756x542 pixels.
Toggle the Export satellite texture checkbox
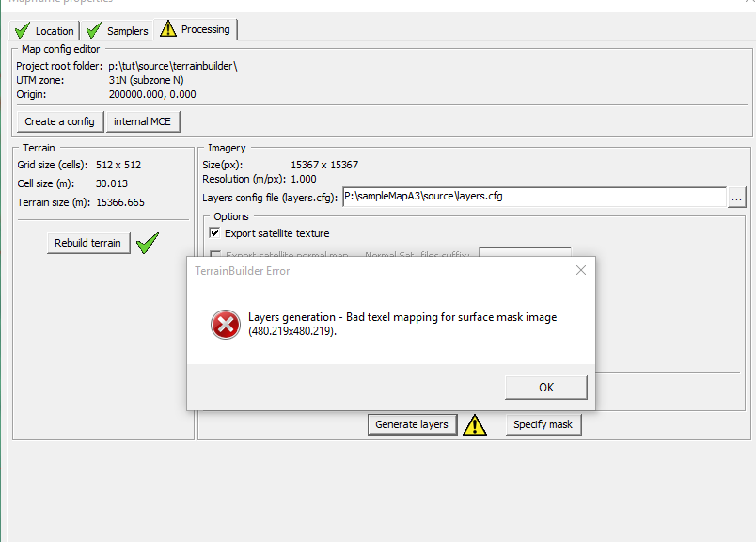coord(214,233)
